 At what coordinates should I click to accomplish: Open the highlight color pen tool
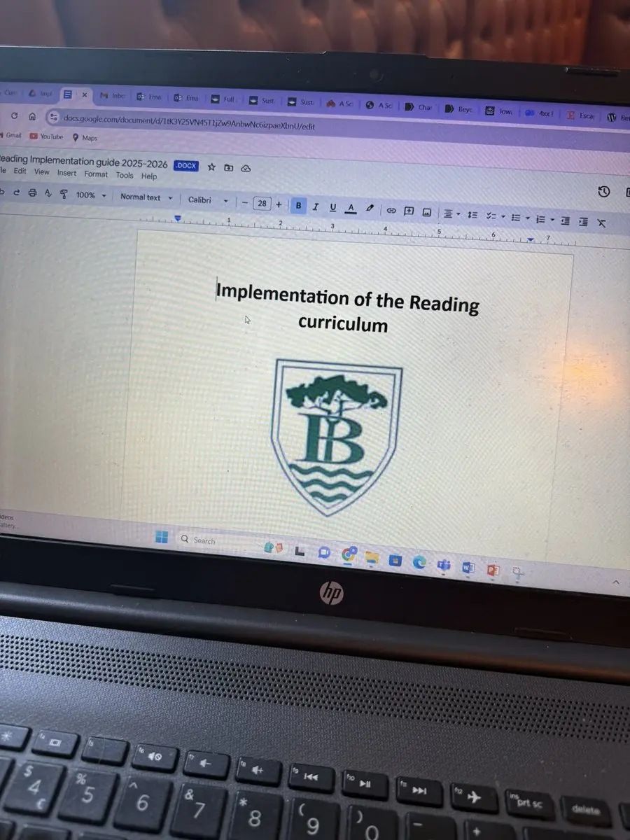click(x=370, y=209)
